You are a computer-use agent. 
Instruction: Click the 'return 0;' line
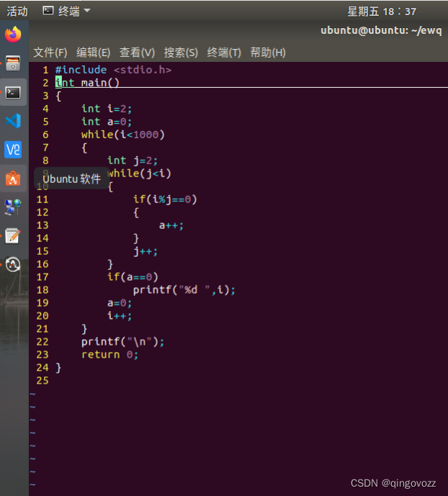pyautogui.click(x=109, y=355)
